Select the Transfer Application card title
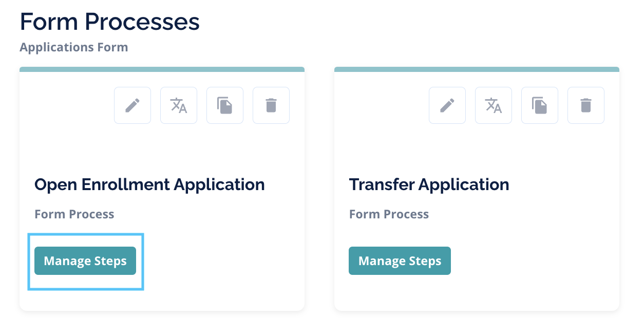644x335 pixels. pyautogui.click(x=429, y=184)
